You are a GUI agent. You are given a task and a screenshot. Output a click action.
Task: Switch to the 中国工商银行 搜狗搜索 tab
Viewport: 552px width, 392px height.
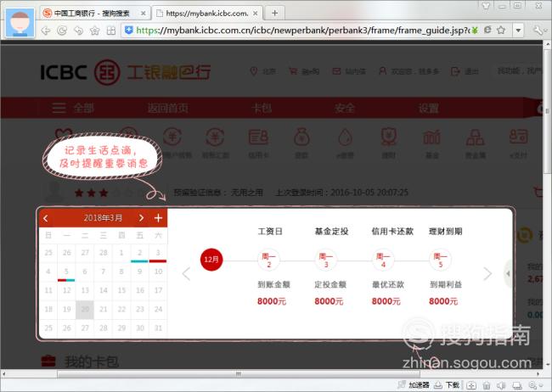[x=92, y=14]
